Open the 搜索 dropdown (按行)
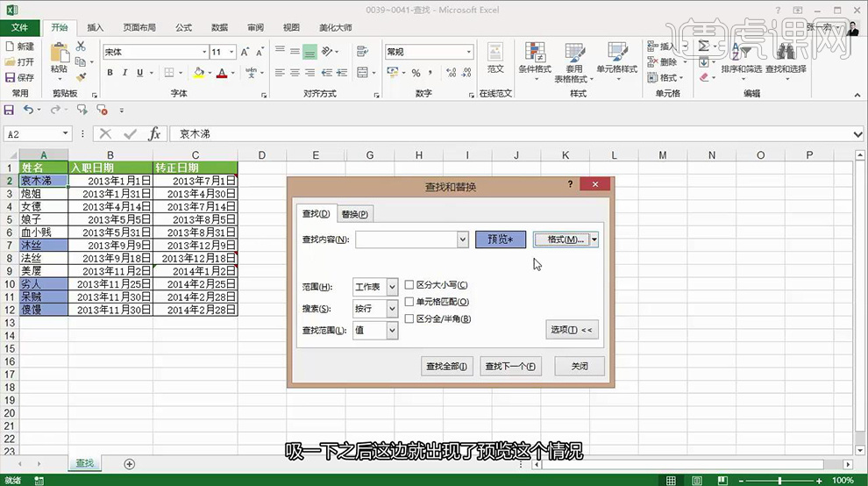This screenshot has height=486, width=868. pos(392,309)
